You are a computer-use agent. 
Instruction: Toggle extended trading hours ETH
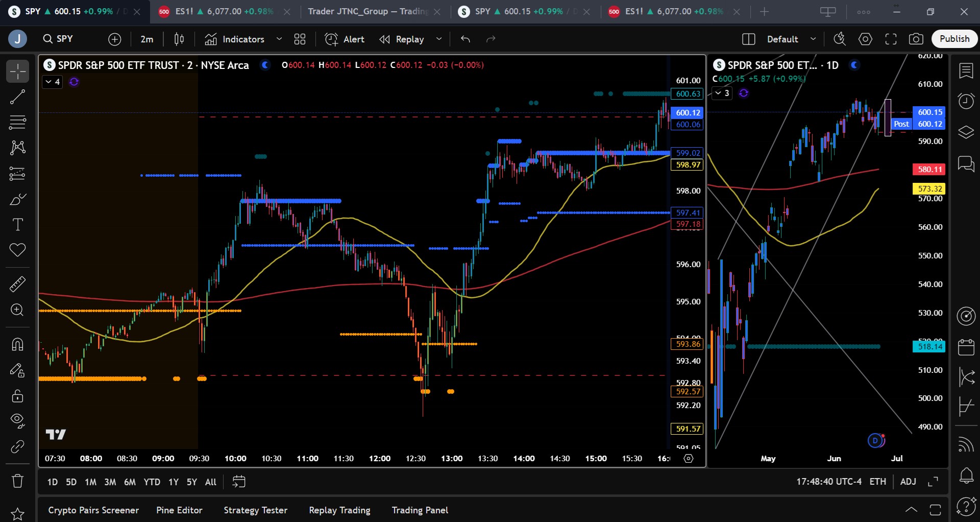point(878,482)
